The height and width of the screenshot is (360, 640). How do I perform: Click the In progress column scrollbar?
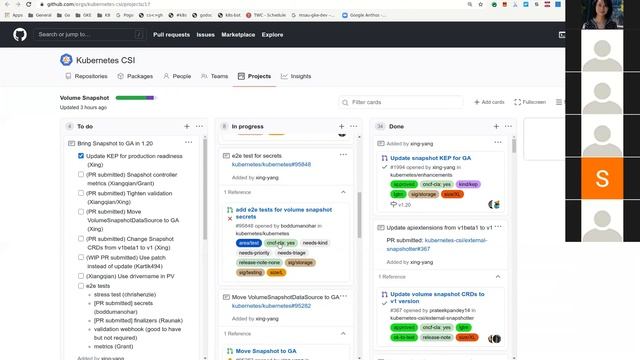point(359,215)
